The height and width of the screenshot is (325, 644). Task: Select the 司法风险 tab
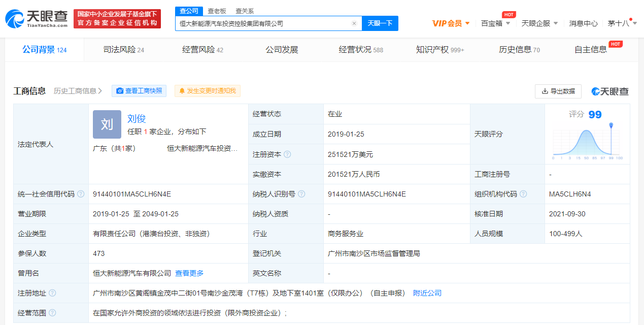point(124,50)
